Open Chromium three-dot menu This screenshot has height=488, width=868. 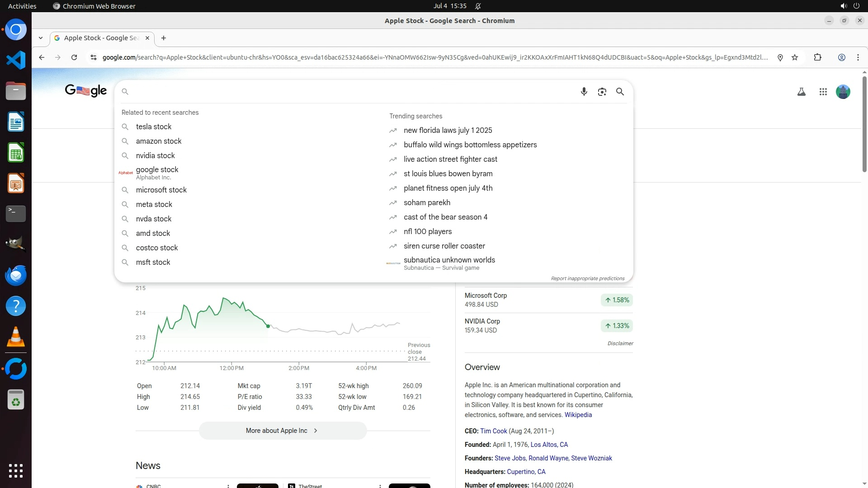click(x=858, y=57)
